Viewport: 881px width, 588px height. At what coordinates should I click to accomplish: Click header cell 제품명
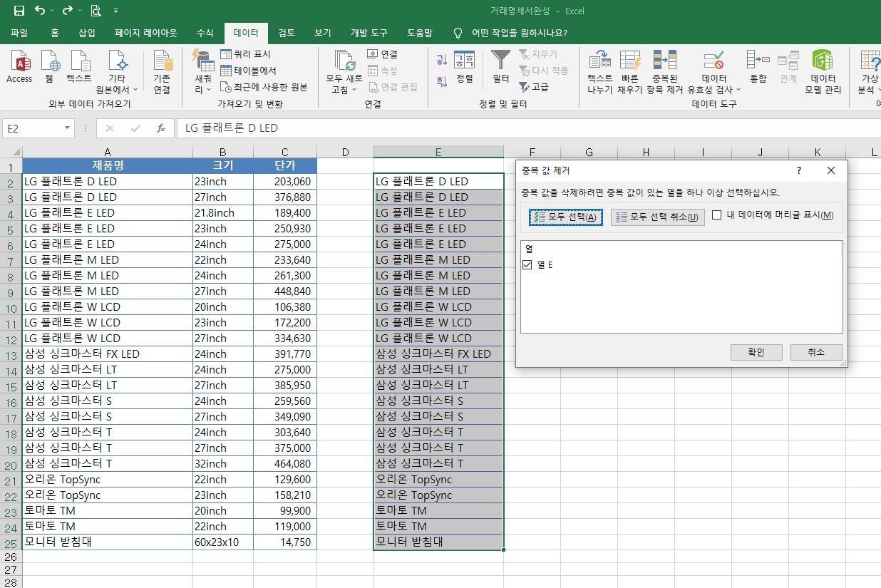click(x=108, y=165)
